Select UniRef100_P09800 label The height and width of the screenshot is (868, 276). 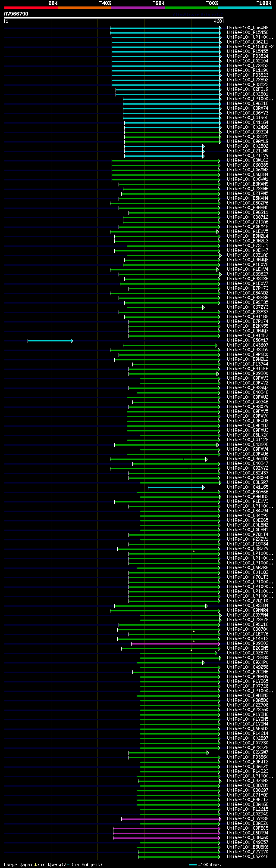point(248,373)
